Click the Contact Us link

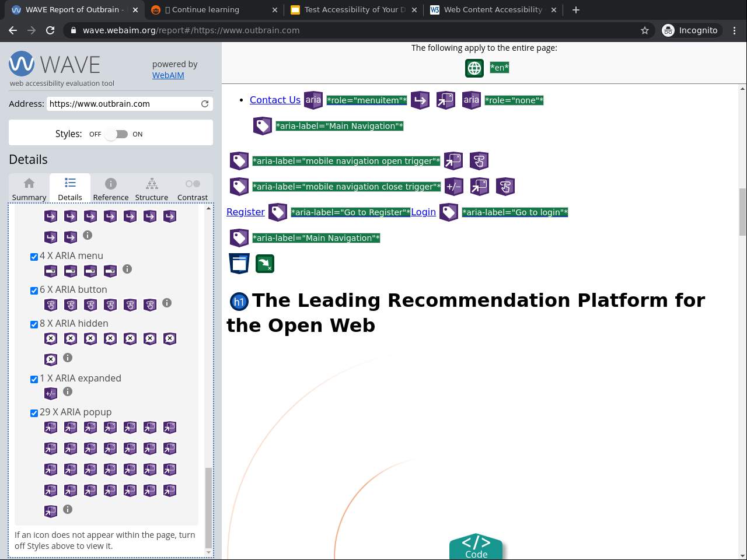click(x=275, y=100)
